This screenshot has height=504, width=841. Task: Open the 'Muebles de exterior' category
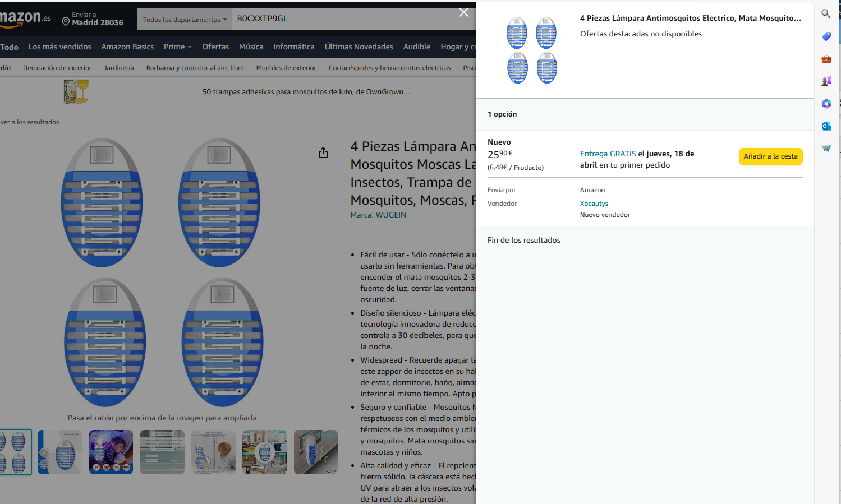pos(286,68)
